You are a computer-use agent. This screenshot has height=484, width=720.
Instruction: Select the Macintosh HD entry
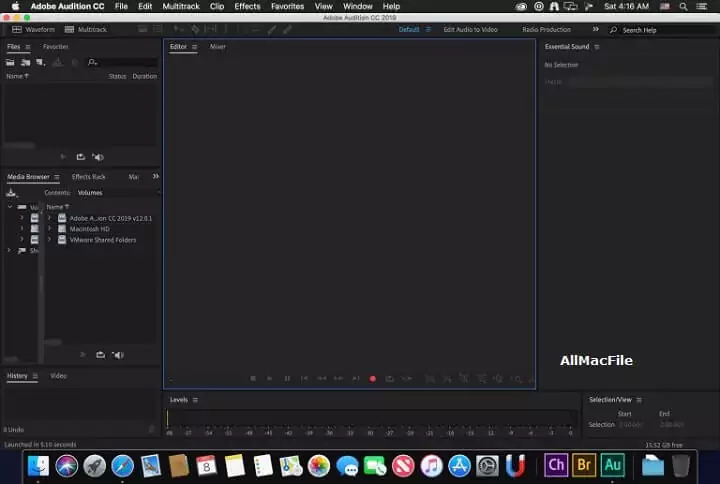90,229
